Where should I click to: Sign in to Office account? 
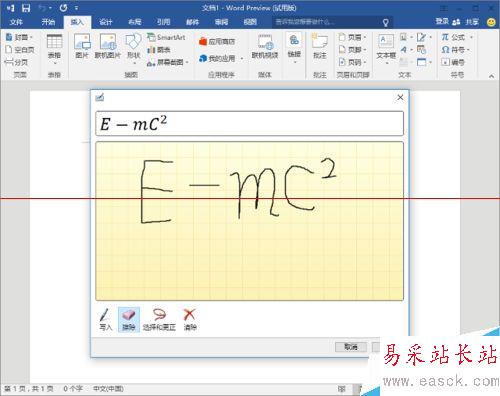442,22
